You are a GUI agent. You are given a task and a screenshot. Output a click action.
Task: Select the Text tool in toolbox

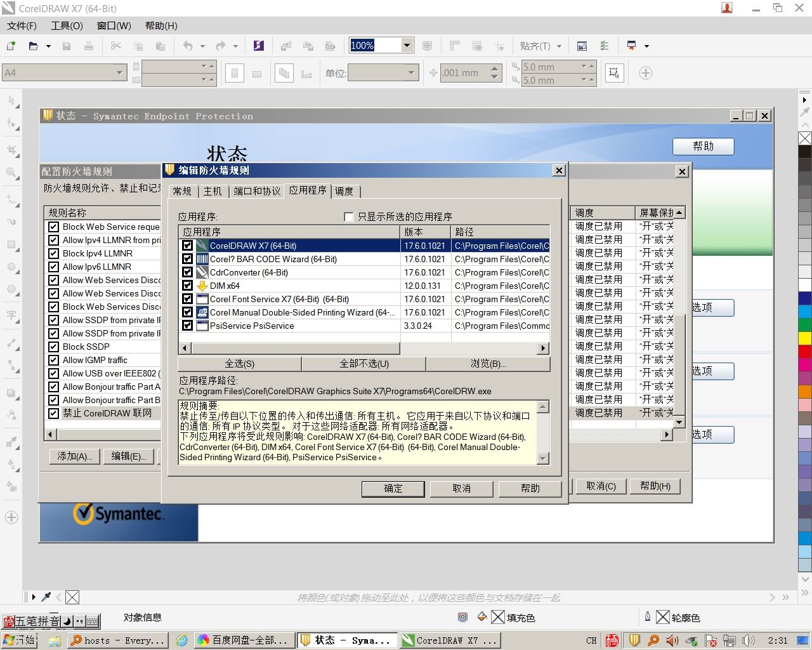pos(12,315)
